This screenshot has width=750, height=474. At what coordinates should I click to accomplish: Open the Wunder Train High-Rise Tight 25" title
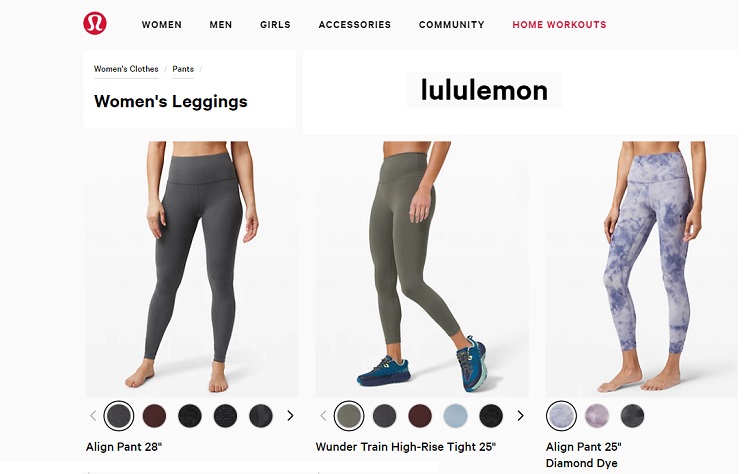[406, 447]
